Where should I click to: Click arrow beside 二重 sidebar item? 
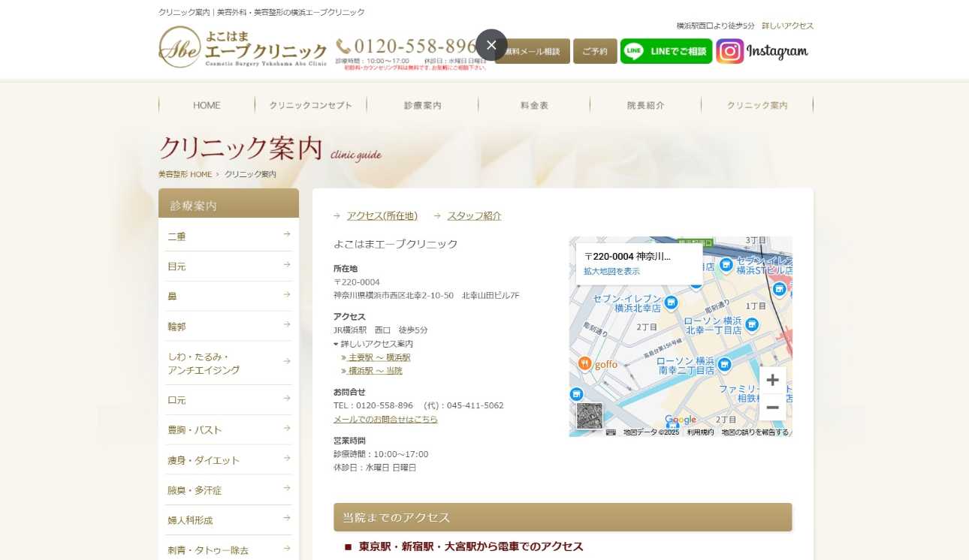click(x=287, y=234)
